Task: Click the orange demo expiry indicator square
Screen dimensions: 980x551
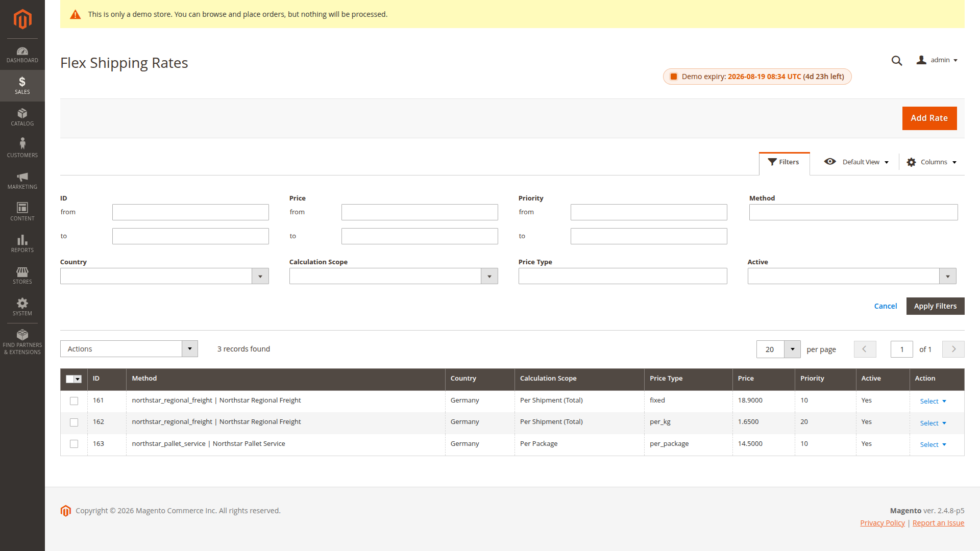Action: pos(674,77)
